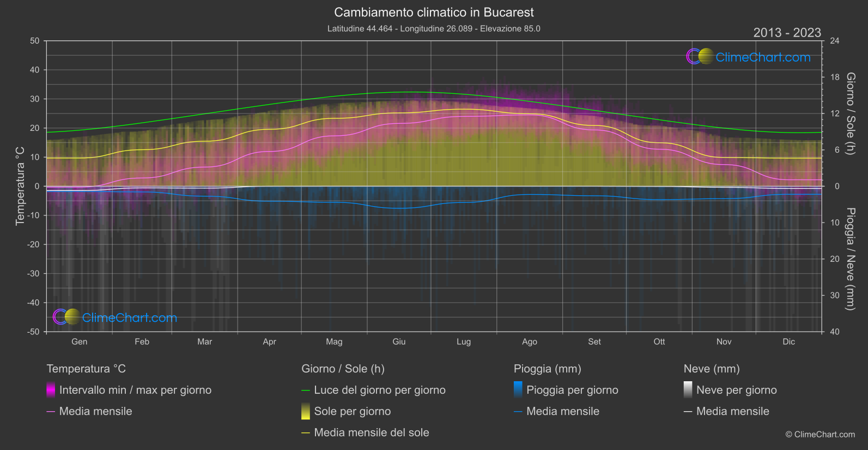Click the 'Pioggia / Neve (mm)' vertical axis title
This screenshot has height=450, width=868.
coord(850,259)
